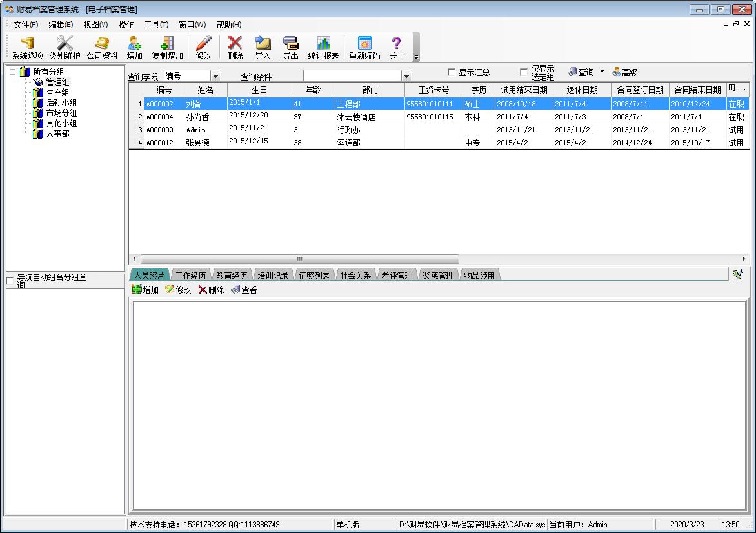The width and height of the screenshot is (756, 533).
Task: Click the A000009 cell
Action: pos(164,130)
